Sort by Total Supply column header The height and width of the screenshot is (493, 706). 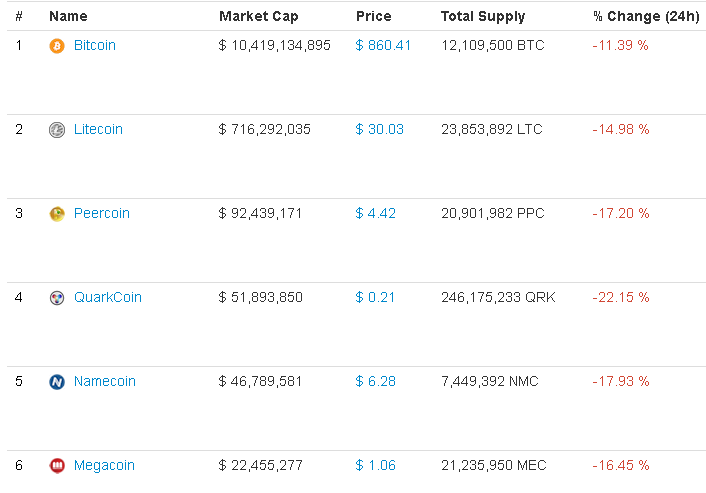(483, 17)
